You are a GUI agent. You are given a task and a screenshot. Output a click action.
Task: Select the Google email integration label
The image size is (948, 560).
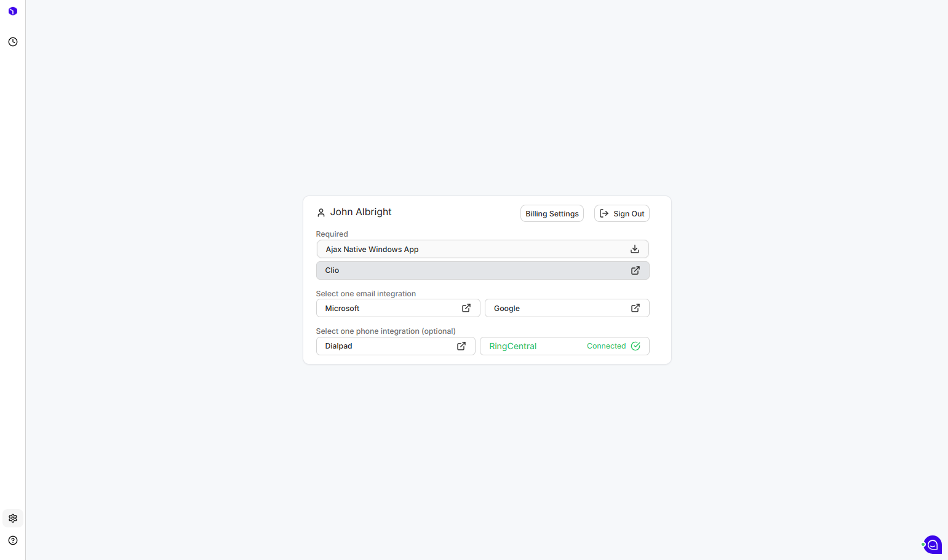(507, 309)
